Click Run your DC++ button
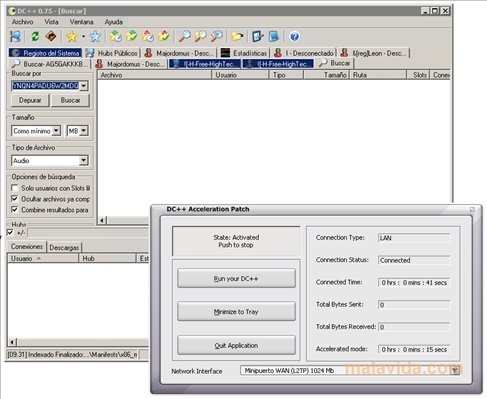The width and height of the screenshot is (487, 399). coord(236,278)
